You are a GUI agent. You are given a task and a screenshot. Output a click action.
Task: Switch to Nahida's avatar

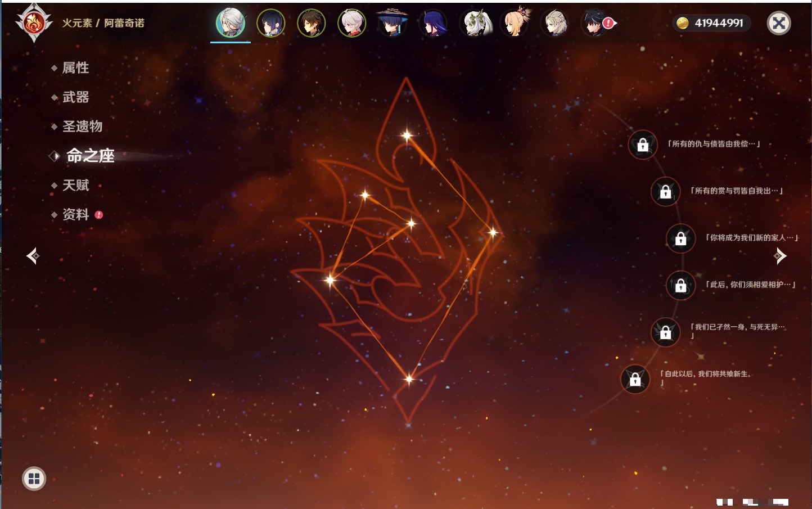(x=477, y=23)
